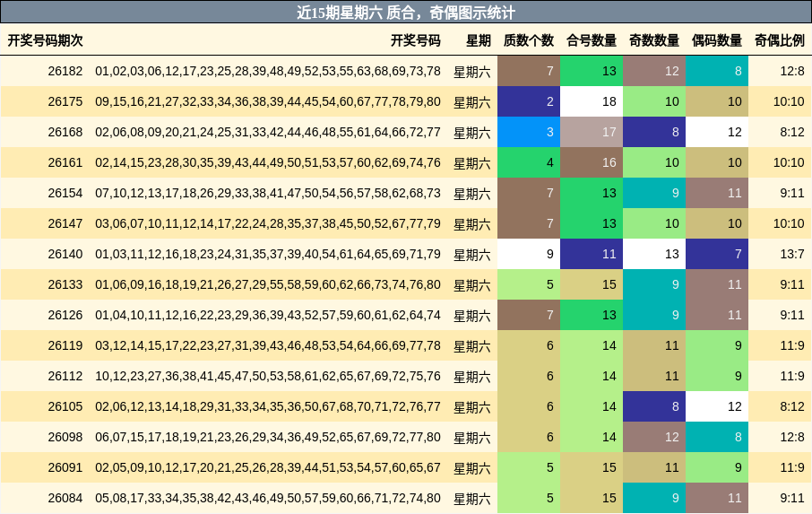The width and height of the screenshot is (812, 514).
Task: Click the 奇偶比例 column header
Action: [x=780, y=40]
